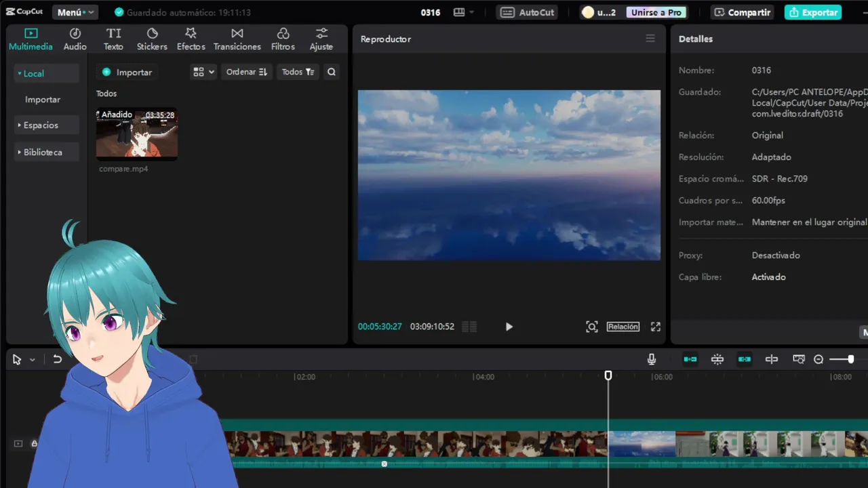
Task: Toggle clip linking
Action: pyautogui.click(x=745, y=359)
